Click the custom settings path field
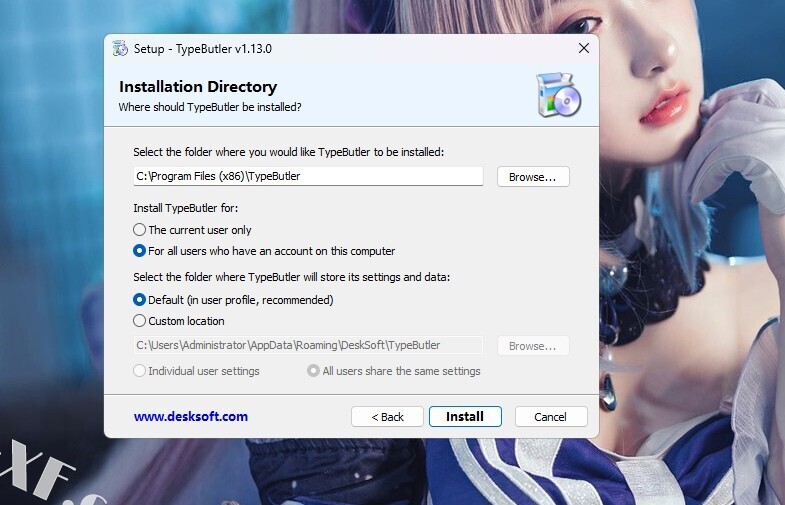This screenshot has height=505, width=785. point(308,345)
